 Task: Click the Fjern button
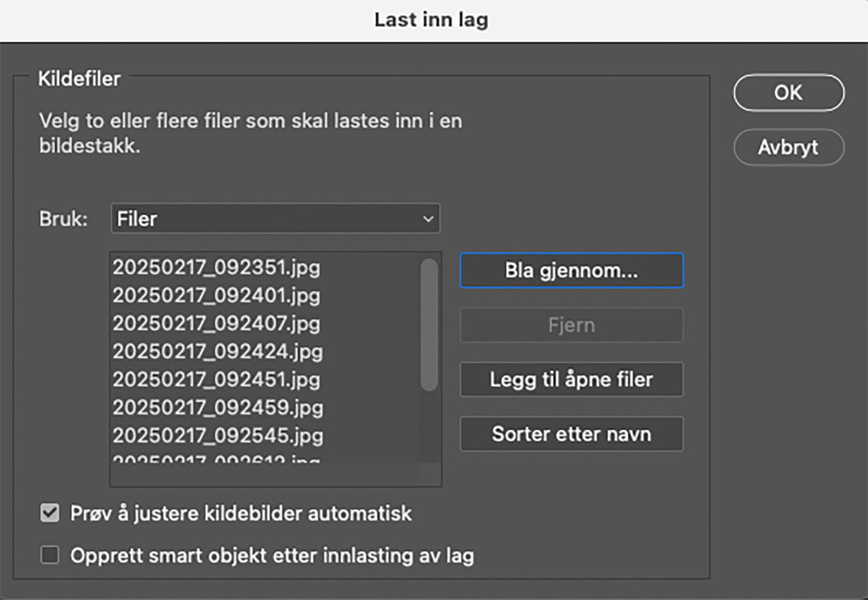click(571, 325)
